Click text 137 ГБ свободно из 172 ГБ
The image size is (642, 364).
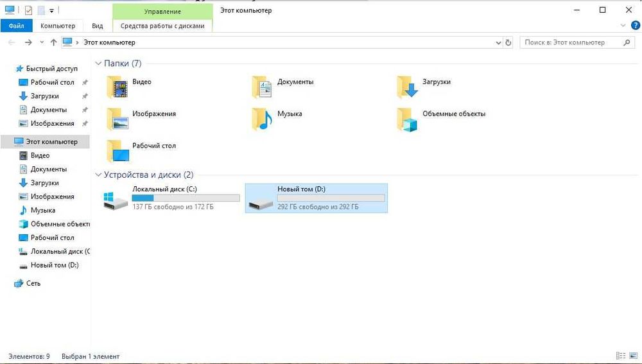pos(173,207)
